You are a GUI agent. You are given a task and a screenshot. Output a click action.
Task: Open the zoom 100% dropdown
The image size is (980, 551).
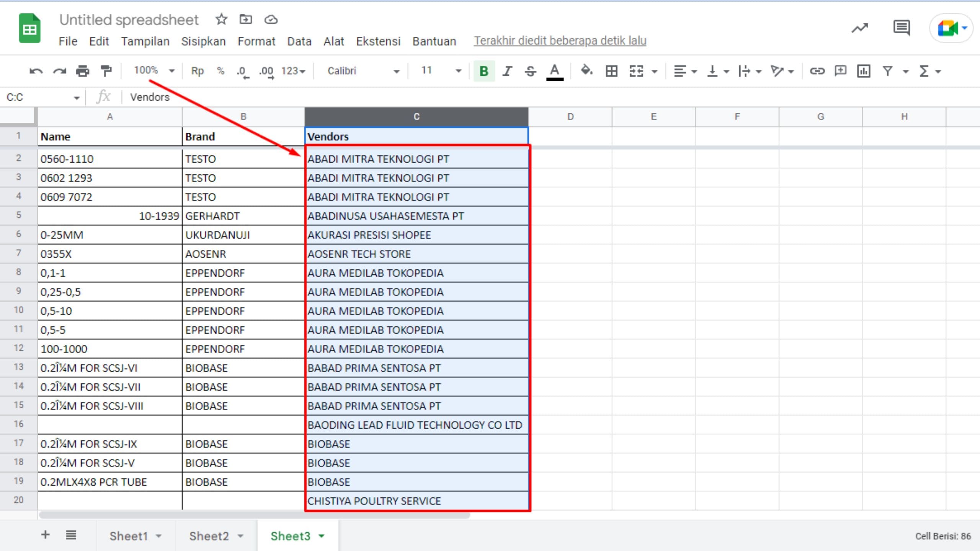pos(154,70)
